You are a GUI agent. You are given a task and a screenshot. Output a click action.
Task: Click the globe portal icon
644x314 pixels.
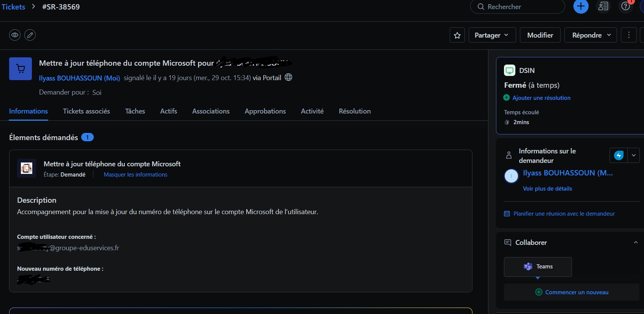pyautogui.click(x=288, y=77)
